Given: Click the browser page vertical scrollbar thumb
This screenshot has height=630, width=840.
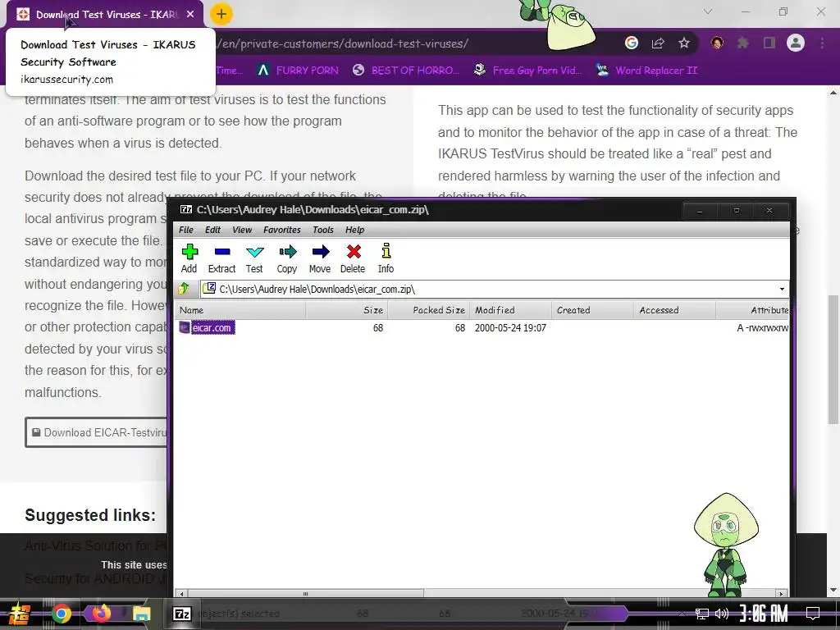Looking at the screenshot, I should pyautogui.click(x=833, y=359).
